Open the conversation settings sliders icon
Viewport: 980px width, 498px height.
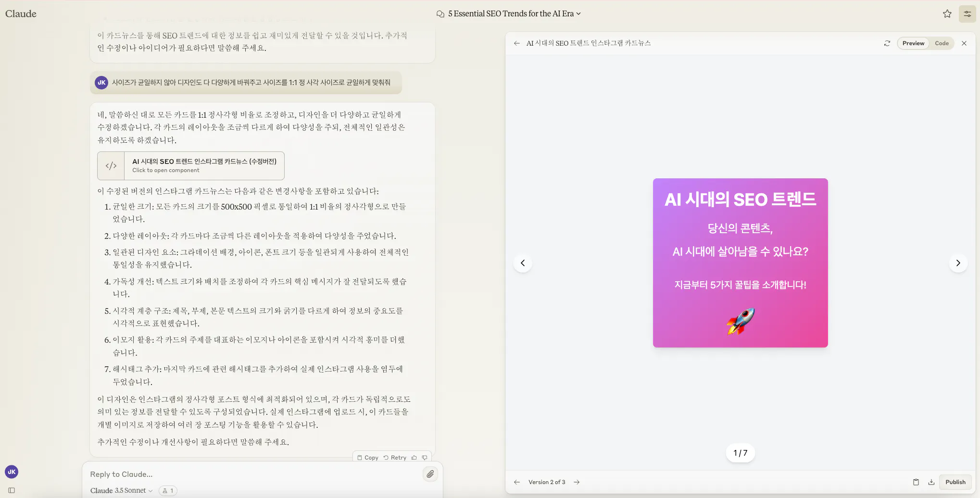(x=967, y=13)
